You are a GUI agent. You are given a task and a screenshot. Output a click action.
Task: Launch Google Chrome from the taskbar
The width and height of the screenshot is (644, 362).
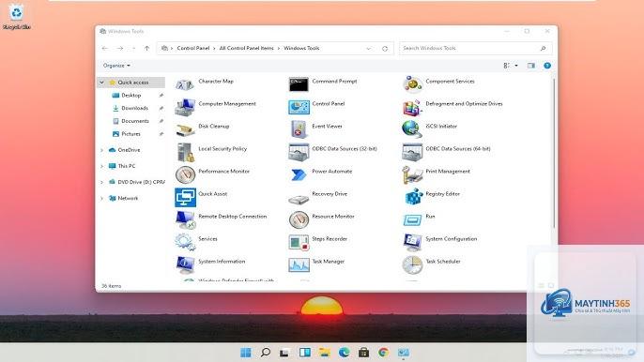pyautogui.click(x=384, y=353)
